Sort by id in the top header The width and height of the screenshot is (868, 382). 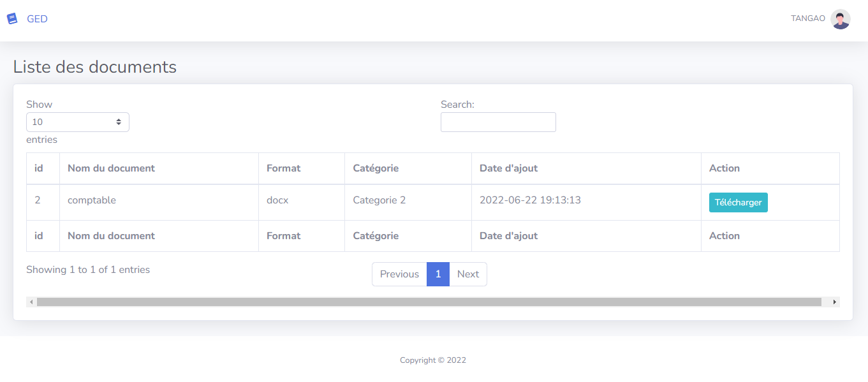click(39, 168)
